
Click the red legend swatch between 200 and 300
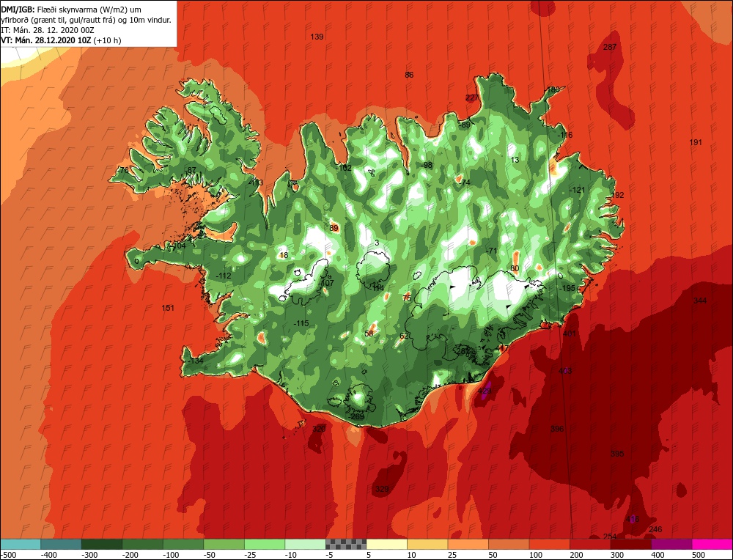click(x=590, y=544)
